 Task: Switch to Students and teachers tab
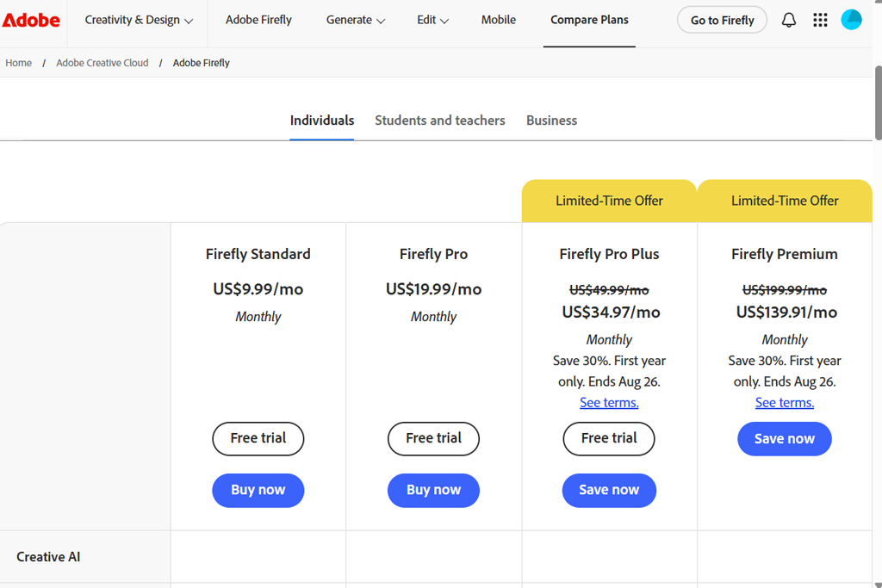[x=440, y=121]
